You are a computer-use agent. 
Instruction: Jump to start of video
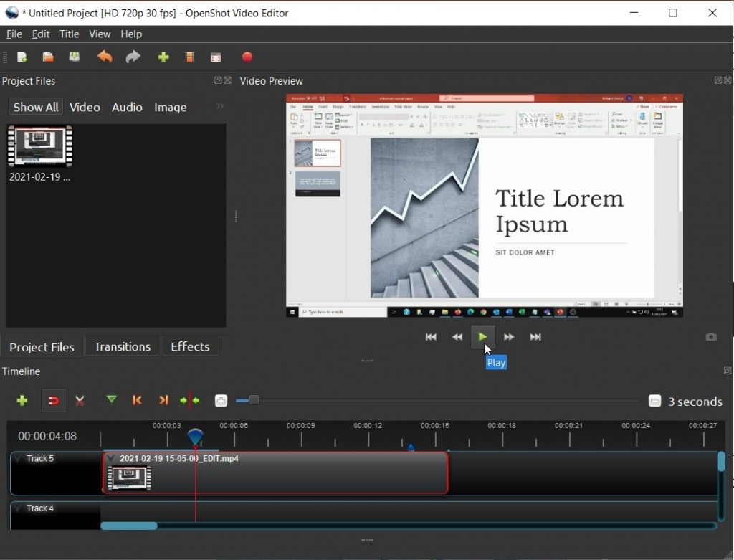click(x=431, y=337)
